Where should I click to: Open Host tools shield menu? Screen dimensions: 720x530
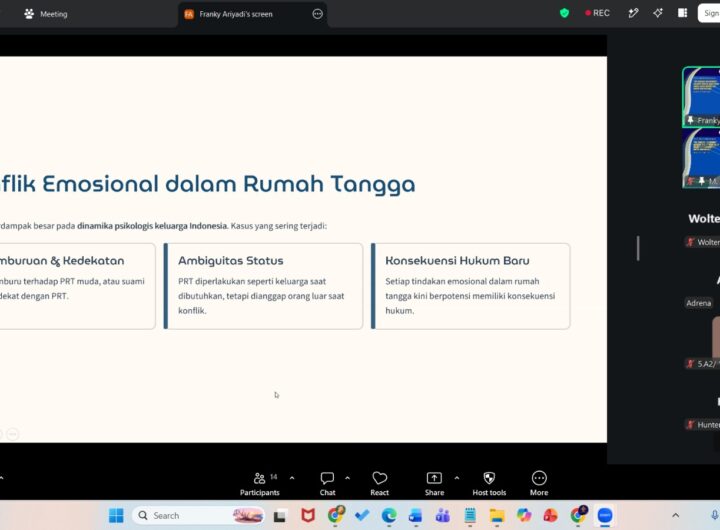(x=489, y=484)
